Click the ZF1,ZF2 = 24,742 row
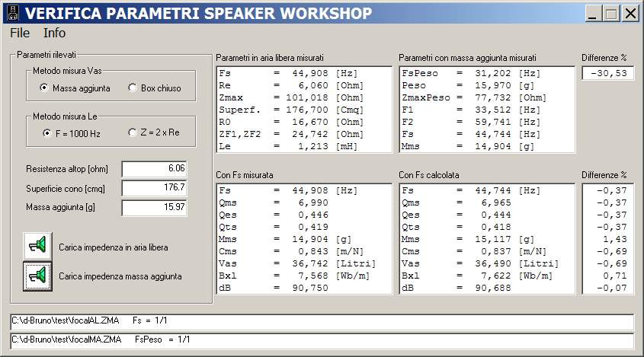The height and width of the screenshot is (357, 644). [x=304, y=134]
